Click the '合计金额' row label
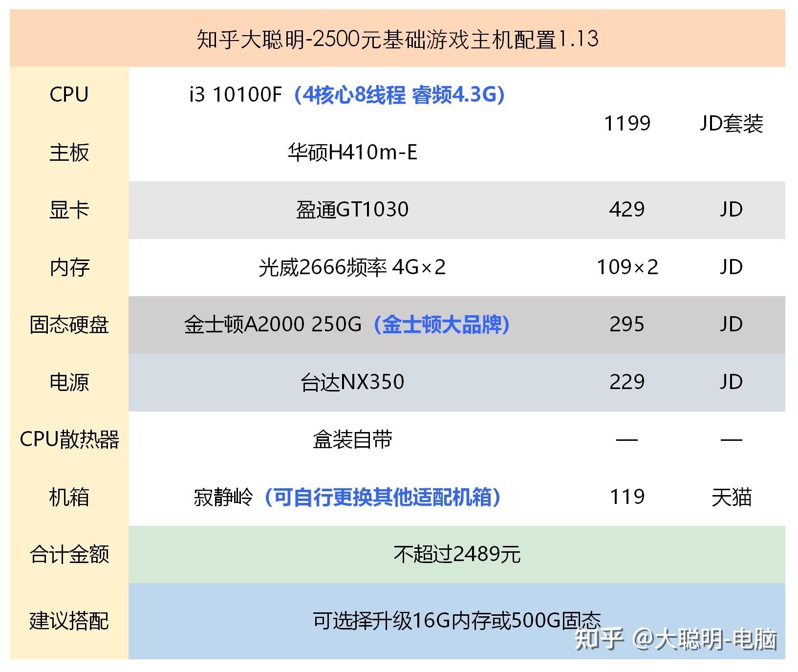 coord(69,554)
